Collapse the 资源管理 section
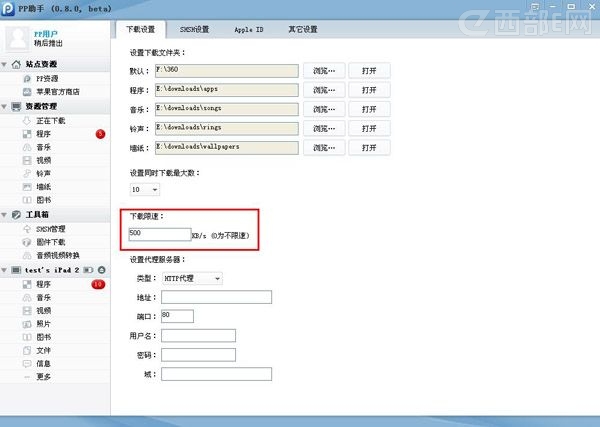 tap(4, 106)
